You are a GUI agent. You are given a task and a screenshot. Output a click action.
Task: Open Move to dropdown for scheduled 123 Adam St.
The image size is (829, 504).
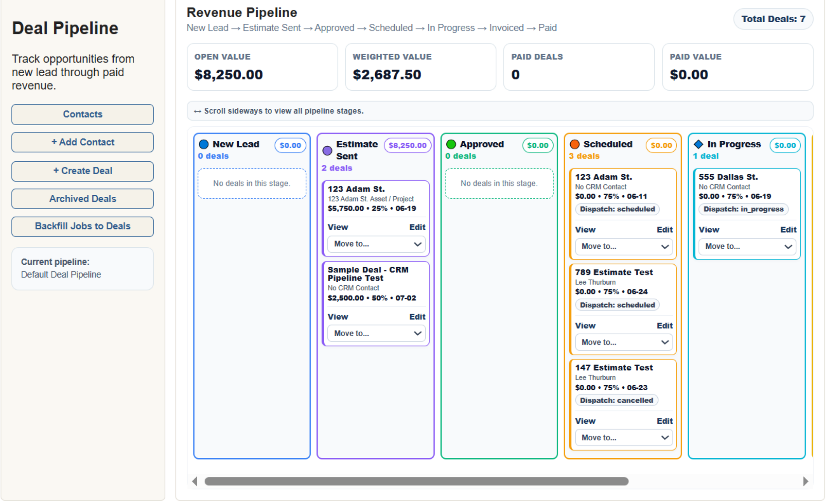point(624,246)
